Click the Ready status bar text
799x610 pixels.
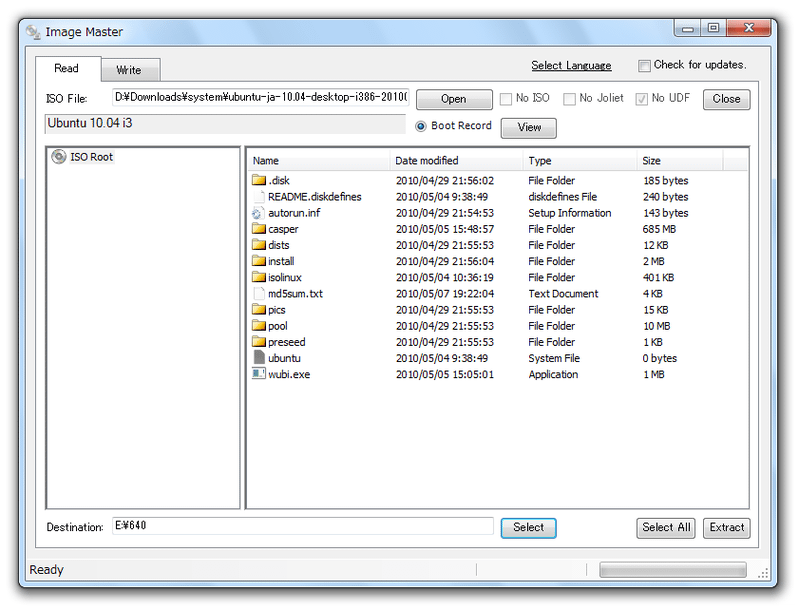coord(46,570)
